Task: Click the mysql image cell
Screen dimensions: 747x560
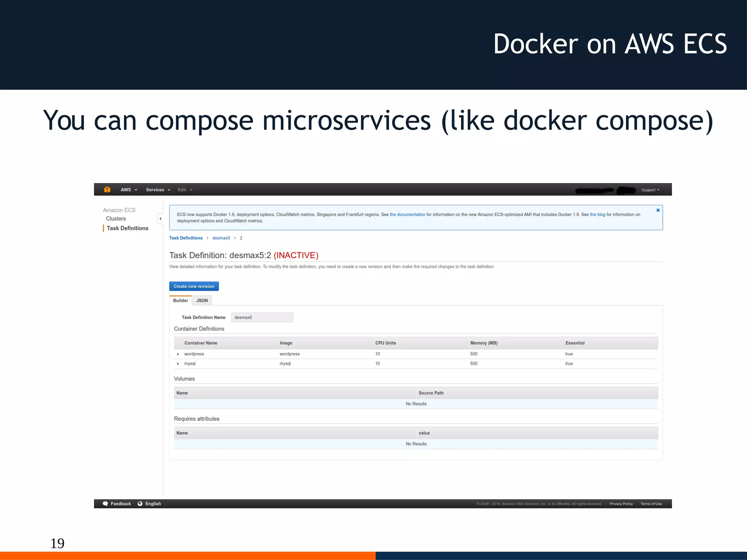Action: 285,363
